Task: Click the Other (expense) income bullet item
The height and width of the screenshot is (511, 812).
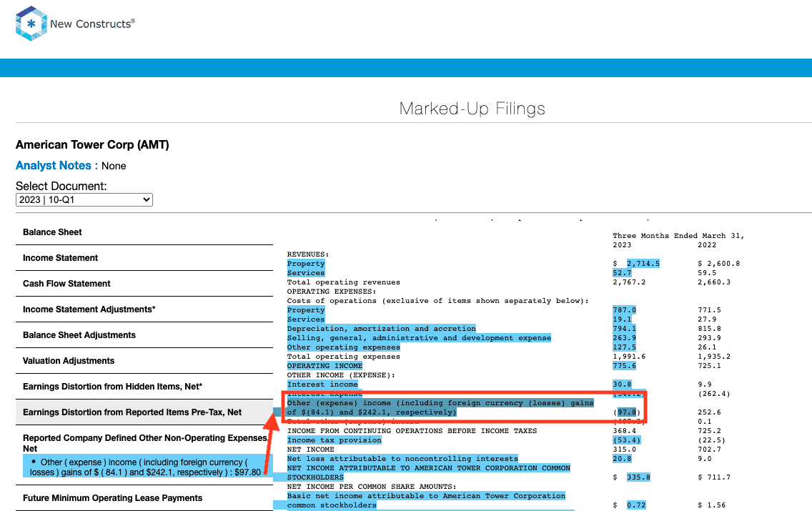Action: pos(145,467)
